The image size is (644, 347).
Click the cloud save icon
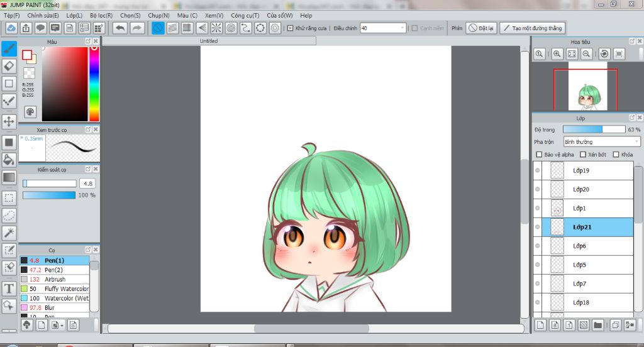(x=11, y=28)
